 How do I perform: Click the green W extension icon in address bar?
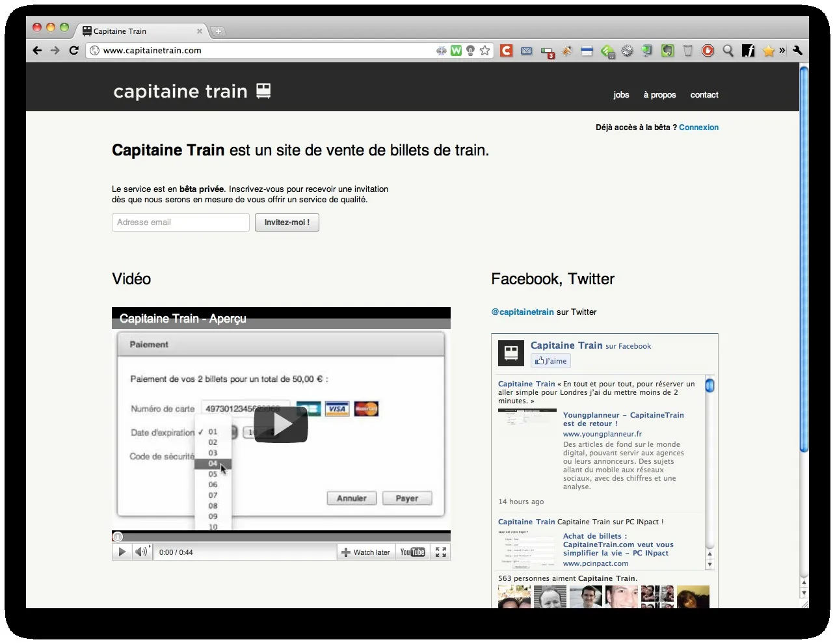(x=457, y=50)
